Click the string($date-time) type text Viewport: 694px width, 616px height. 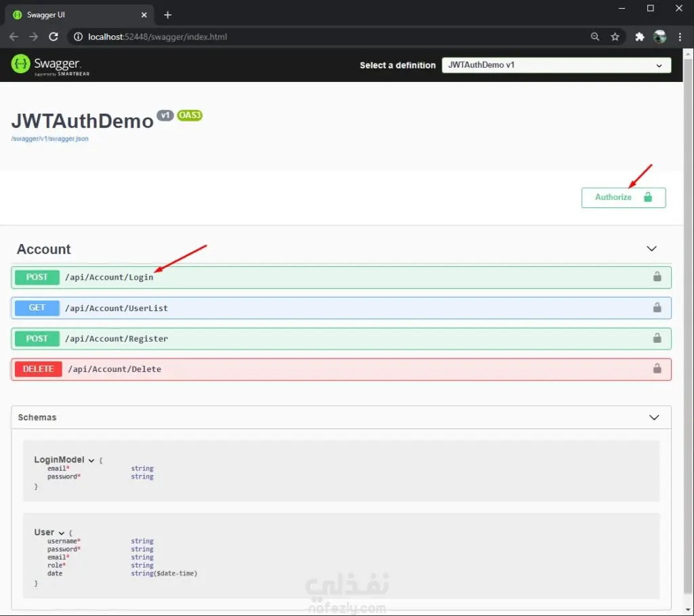164,573
